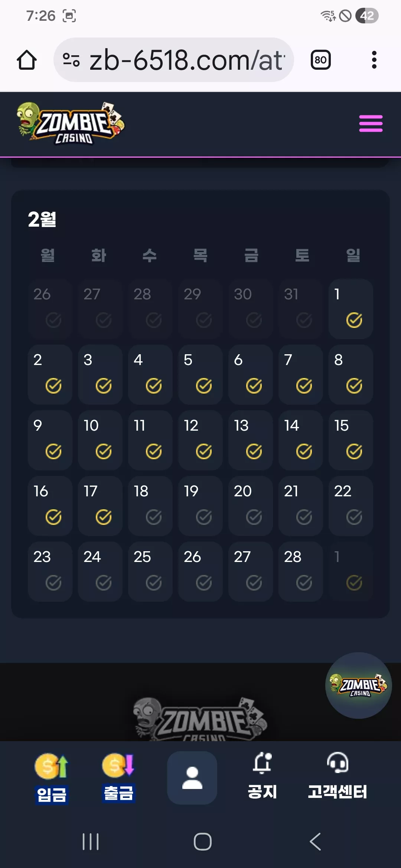Open the pink hamburger menu

pos(371,124)
